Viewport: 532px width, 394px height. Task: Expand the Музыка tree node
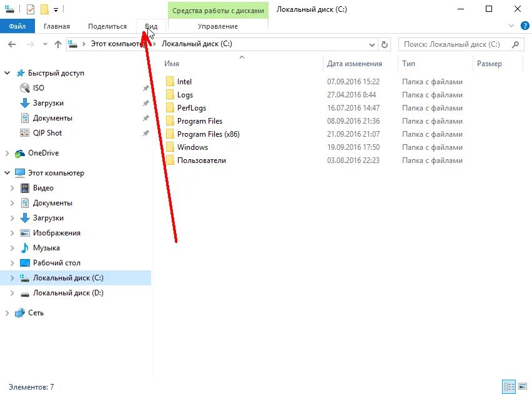coord(12,248)
